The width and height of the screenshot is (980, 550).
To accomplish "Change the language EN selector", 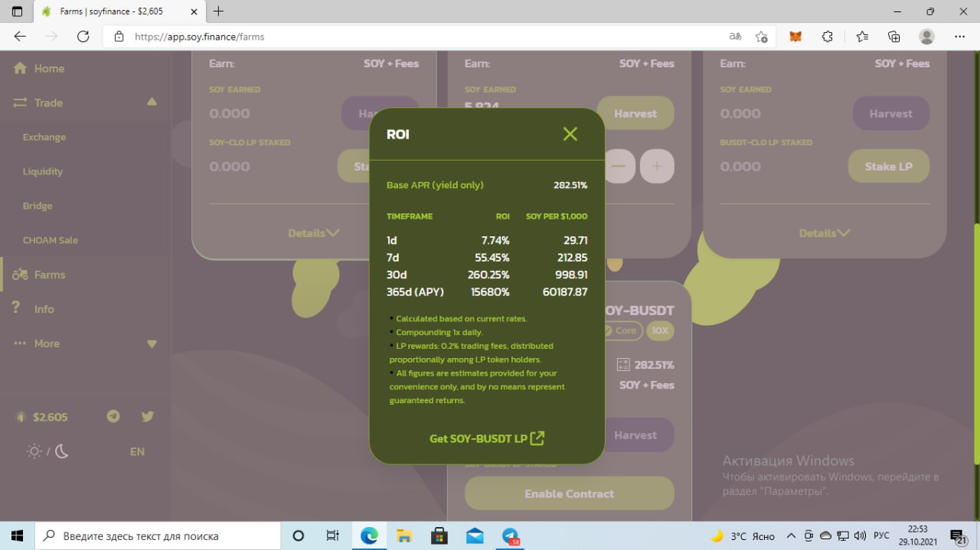I will pyautogui.click(x=137, y=451).
